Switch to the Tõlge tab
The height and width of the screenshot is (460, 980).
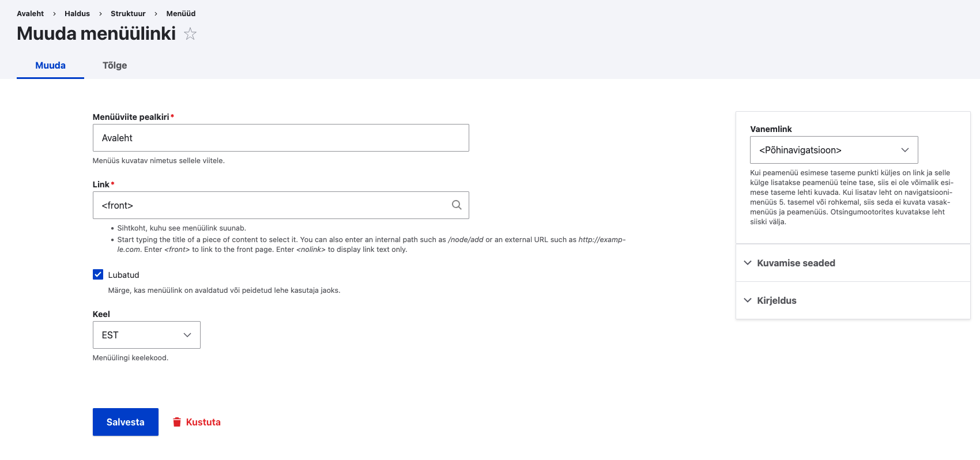tap(115, 65)
